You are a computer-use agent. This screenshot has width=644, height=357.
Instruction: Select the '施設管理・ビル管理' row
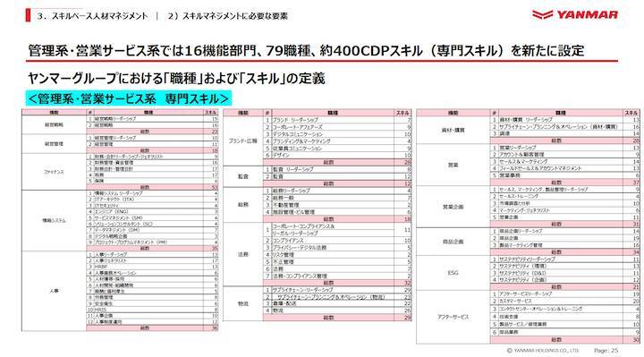click(337, 211)
